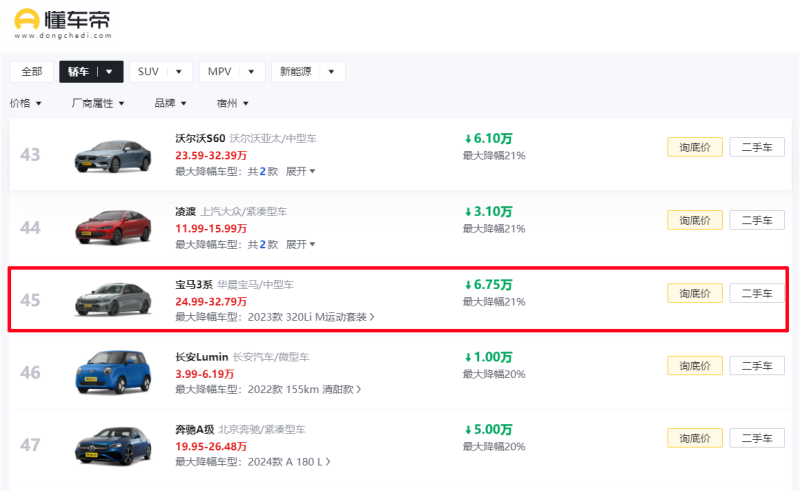800x491 pixels.
Task: Change city via 宿州 selector
Action: coord(232,103)
